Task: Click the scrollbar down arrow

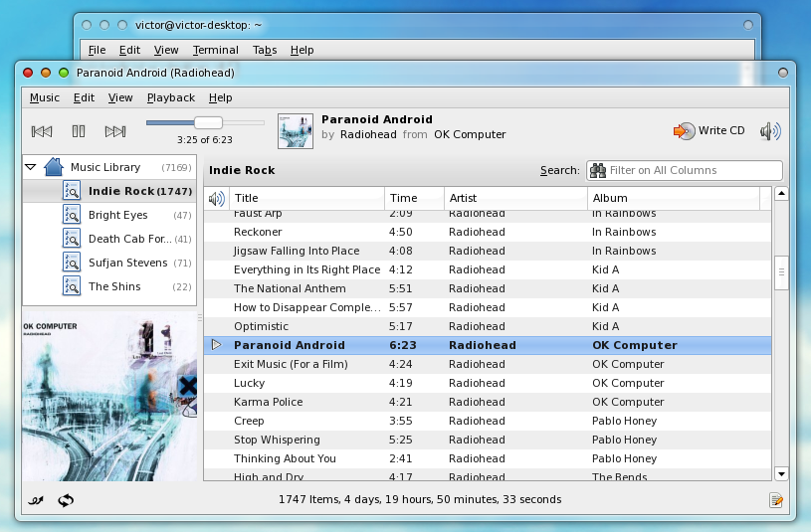Action: point(781,473)
